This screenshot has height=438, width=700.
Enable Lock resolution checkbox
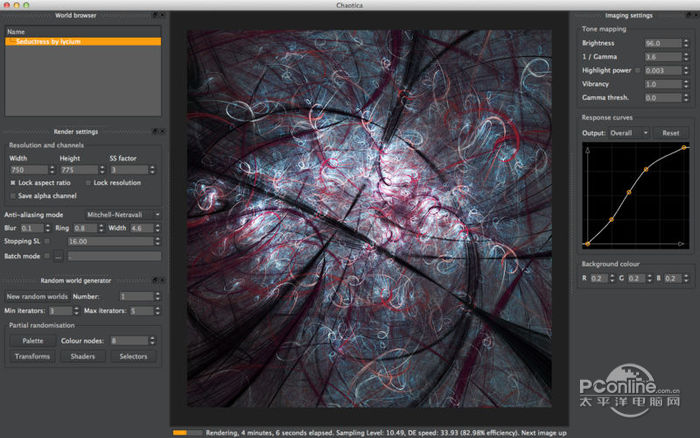click(88, 183)
